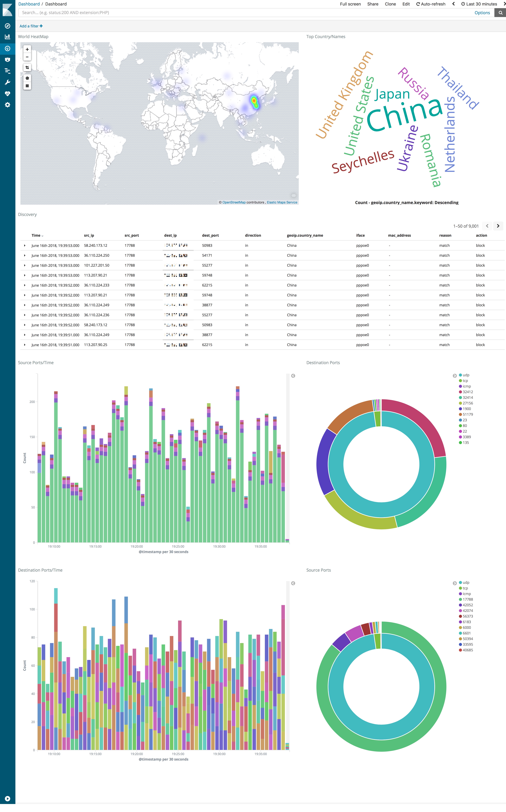Toggle the 17788 legend entry in Source Ports
The width and height of the screenshot is (506, 812).
(x=468, y=600)
